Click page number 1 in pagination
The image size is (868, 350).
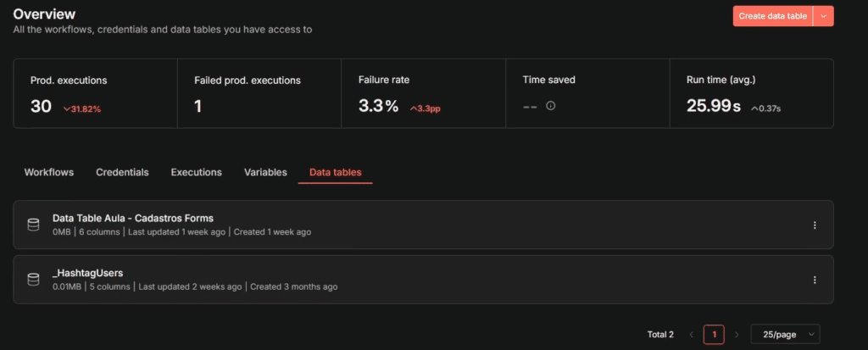714,335
